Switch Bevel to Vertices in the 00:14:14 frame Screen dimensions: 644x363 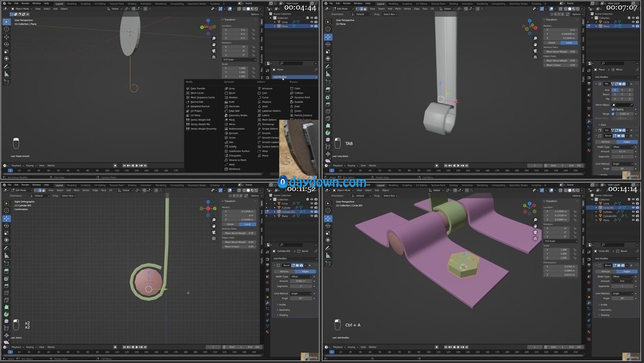606,271
